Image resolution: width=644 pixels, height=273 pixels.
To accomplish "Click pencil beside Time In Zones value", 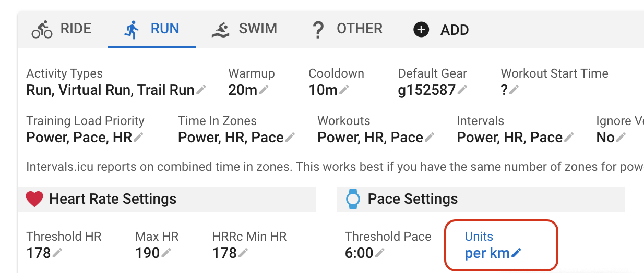I will click(290, 138).
